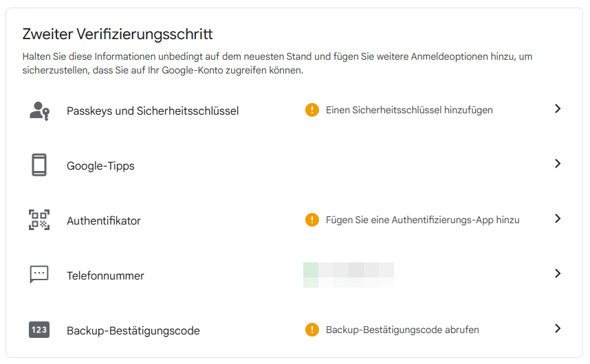
Task: Click the orange warning icon for Authentifikator
Action: (x=312, y=220)
